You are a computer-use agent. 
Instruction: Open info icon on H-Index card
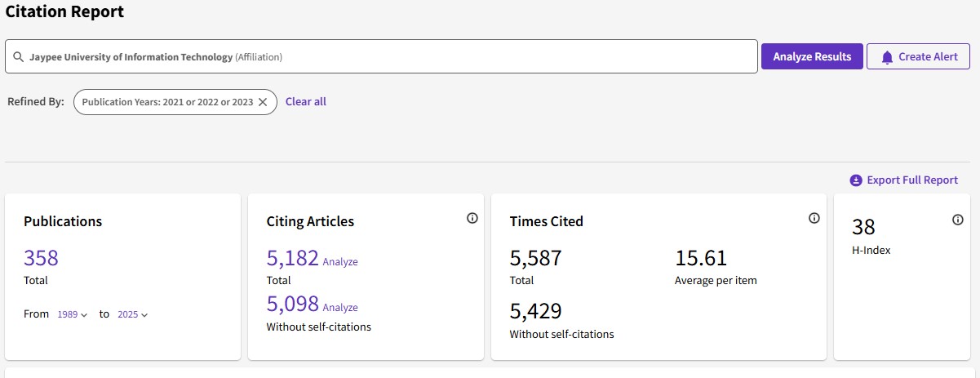coord(958,220)
